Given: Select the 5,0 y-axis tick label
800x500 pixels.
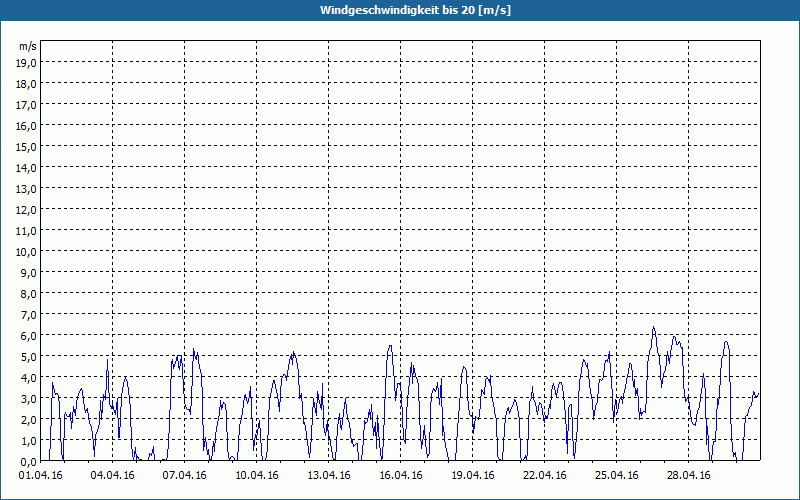Looking at the screenshot, I should pos(28,356).
